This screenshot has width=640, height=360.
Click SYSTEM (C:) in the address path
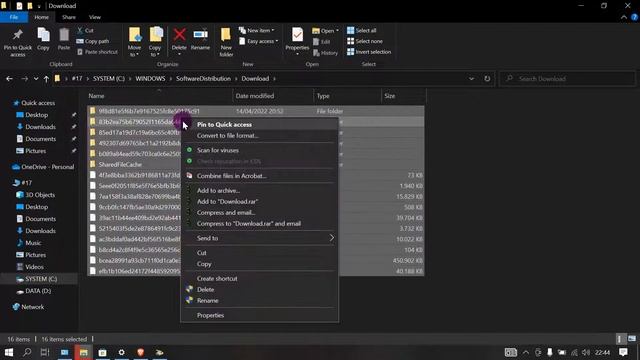point(109,78)
